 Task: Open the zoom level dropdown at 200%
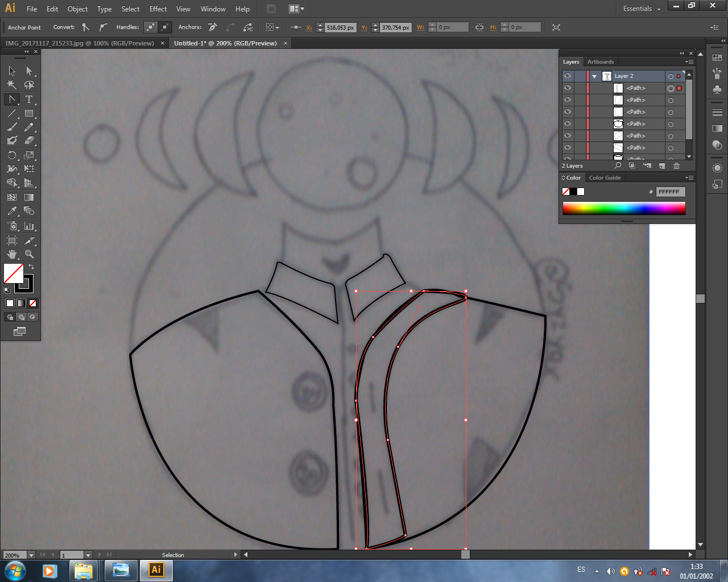31,555
